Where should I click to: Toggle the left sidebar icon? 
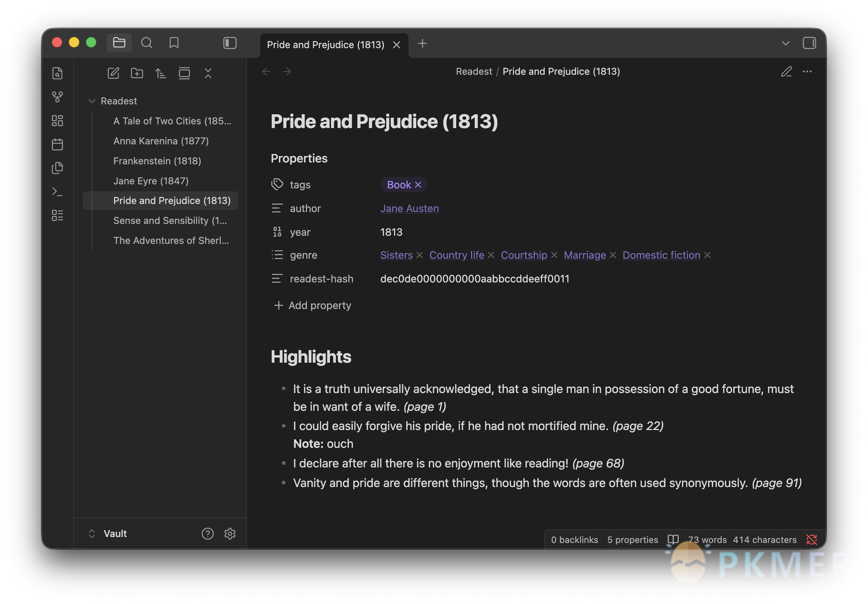[x=230, y=43]
